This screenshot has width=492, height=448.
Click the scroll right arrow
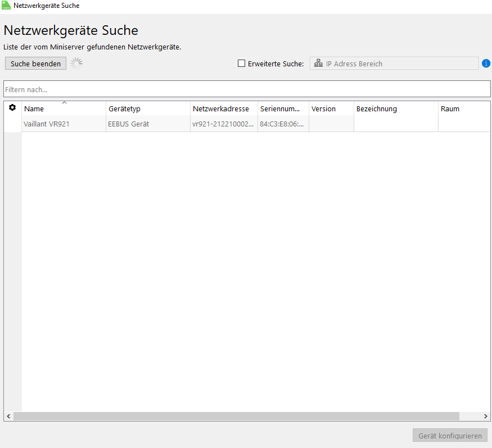tap(486, 417)
